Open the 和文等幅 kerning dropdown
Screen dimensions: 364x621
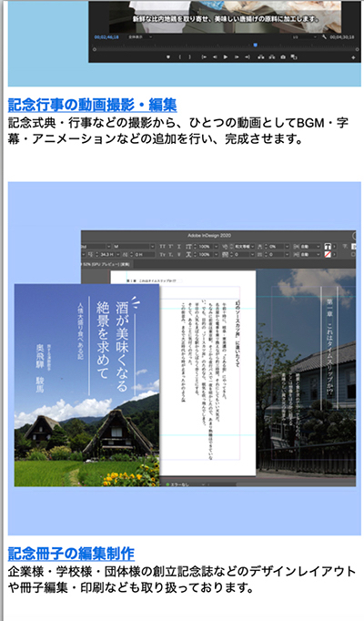pyautogui.click(x=244, y=247)
